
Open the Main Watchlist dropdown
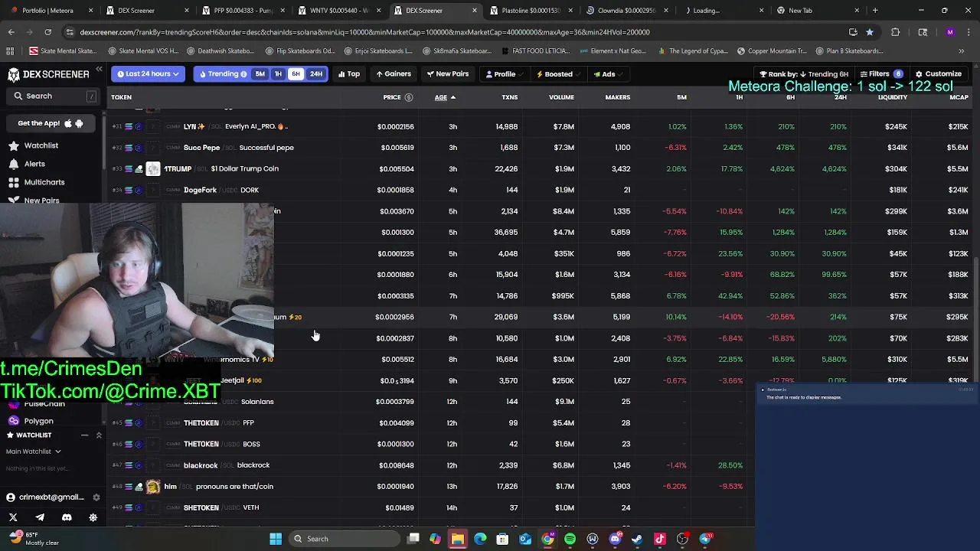(x=33, y=452)
